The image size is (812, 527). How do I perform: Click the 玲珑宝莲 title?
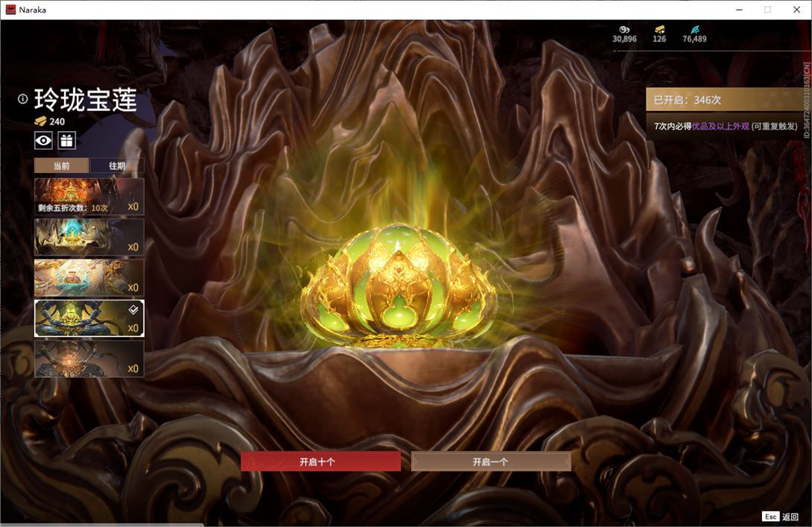pyautogui.click(x=86, y=99)
